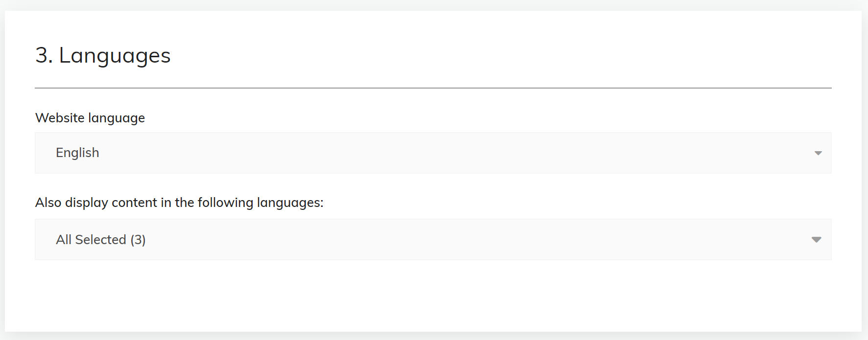This screenshot has width=868, height=340.
Task: Click the caret arrow beside English
Action: coord(818,153)
